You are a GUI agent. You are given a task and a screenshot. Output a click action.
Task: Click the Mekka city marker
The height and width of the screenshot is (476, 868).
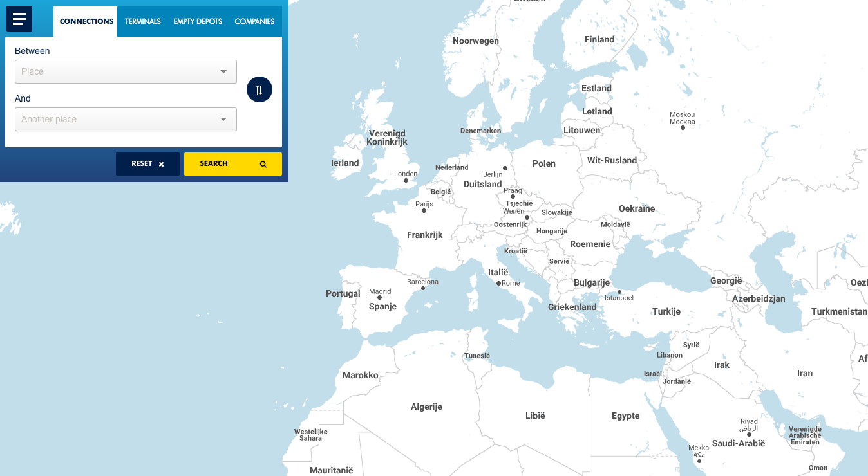(700, 460)
